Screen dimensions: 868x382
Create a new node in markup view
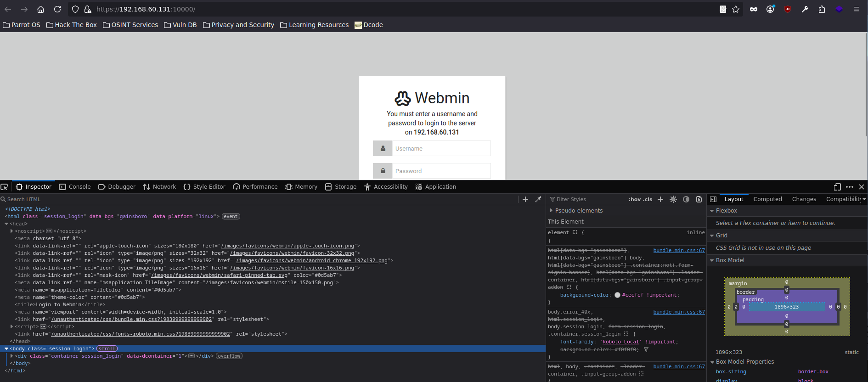point(525,199)
